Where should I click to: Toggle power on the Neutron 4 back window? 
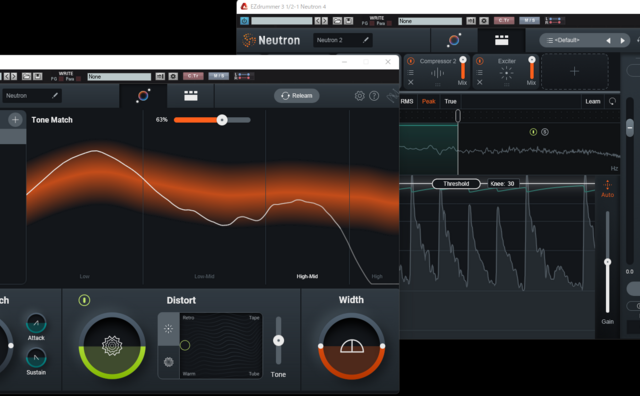coord(244,21)
